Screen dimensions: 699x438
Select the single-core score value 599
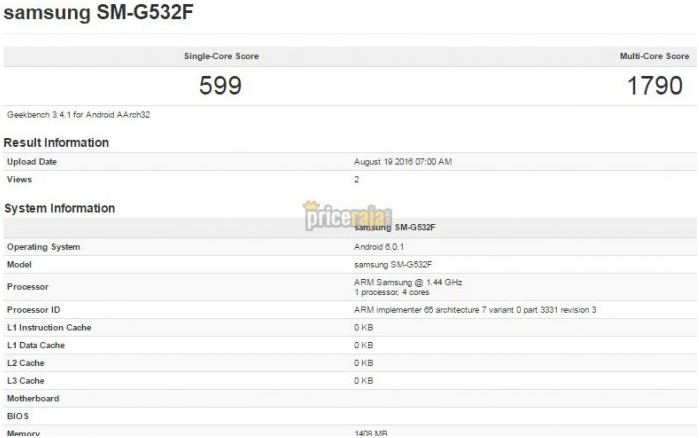220,86
